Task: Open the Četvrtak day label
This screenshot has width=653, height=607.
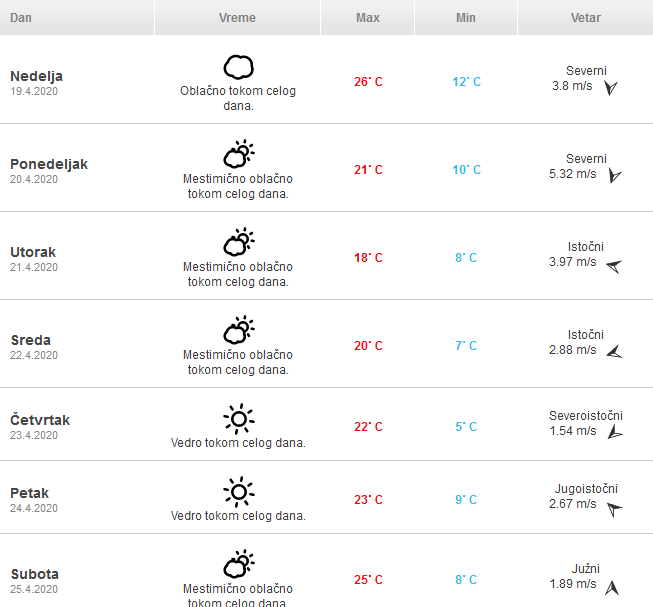Action: coord(40,420)
